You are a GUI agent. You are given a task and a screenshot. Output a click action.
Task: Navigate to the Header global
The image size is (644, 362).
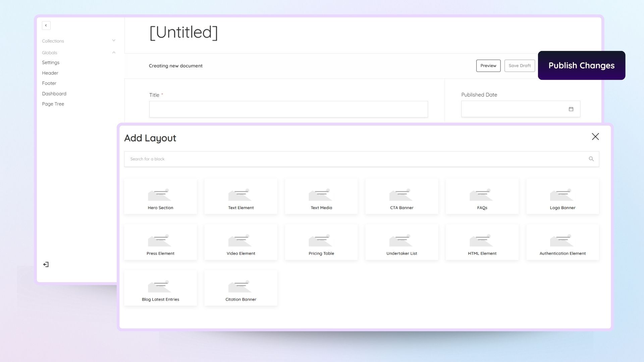(50, 73)
